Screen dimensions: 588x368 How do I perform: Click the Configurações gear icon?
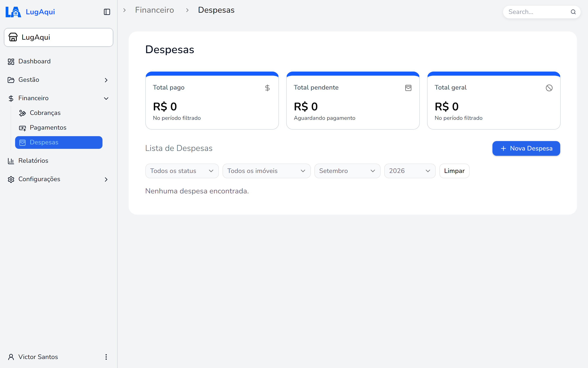coord(11,179)
